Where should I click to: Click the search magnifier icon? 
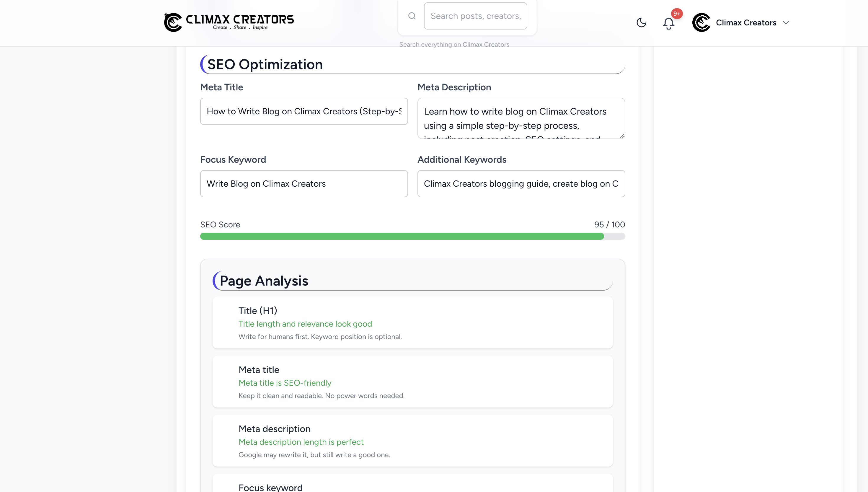point(412,16)
